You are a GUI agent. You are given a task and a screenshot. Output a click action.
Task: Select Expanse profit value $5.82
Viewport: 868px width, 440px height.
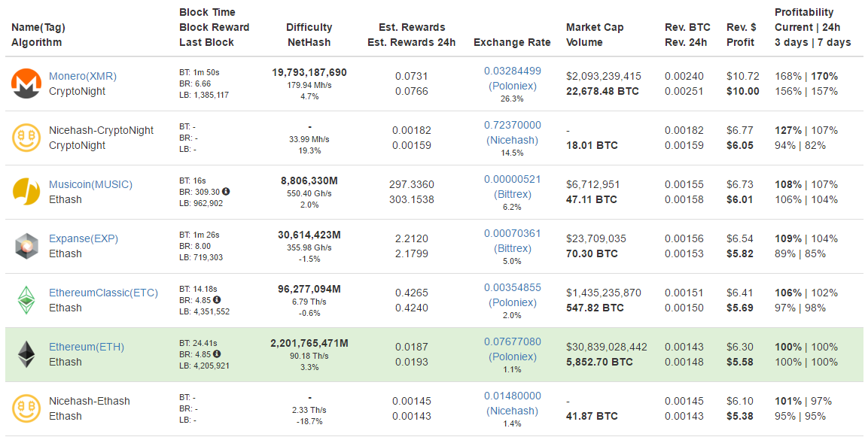[739, 253]
